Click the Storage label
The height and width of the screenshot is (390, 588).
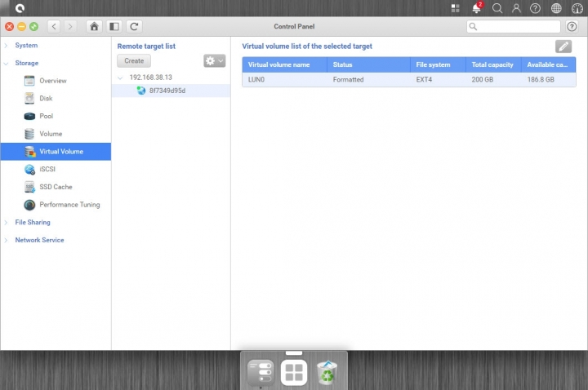click(27, 63)
